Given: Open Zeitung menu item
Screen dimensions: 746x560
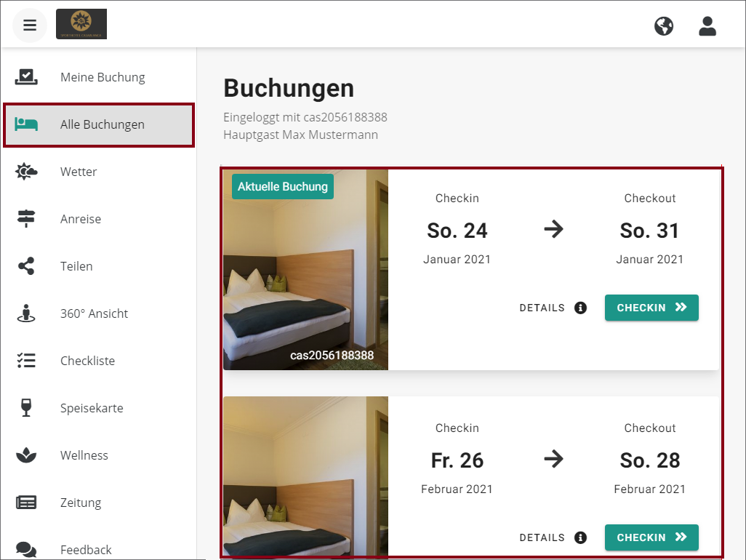Looking at the screenshot, I should point(99,503).
